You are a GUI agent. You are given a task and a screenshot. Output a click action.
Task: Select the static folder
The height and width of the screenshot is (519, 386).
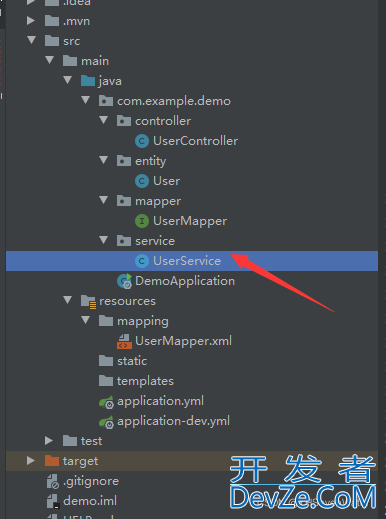123,361
